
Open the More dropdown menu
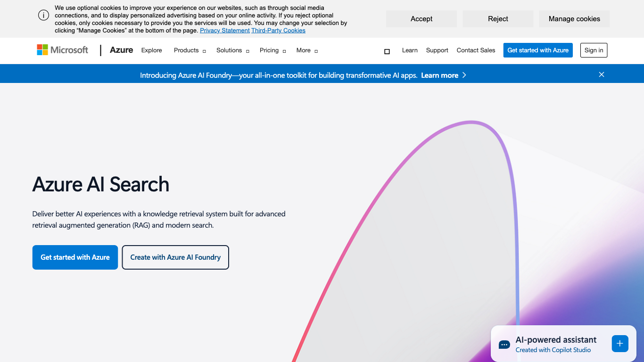(307, 50)
